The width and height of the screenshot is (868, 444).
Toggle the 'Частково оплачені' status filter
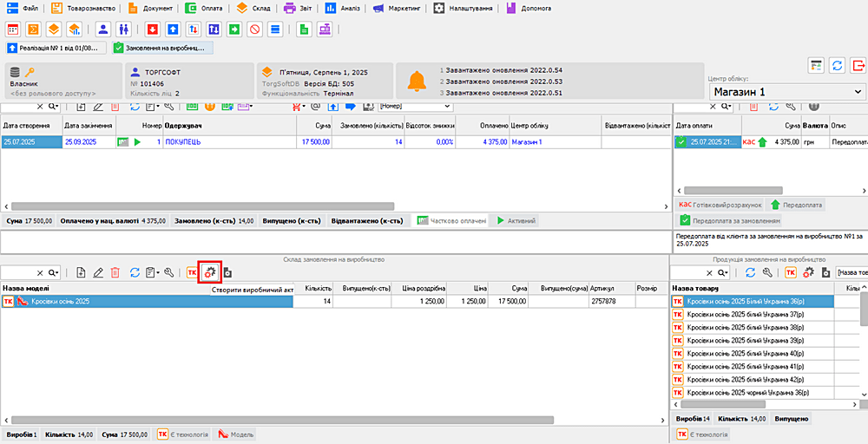click(x=451, y=221)
